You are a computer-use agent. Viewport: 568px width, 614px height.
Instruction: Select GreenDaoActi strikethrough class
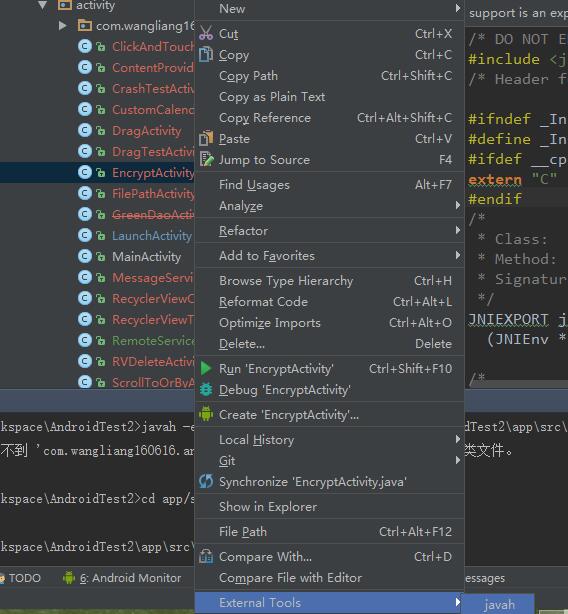click(153, 215)
